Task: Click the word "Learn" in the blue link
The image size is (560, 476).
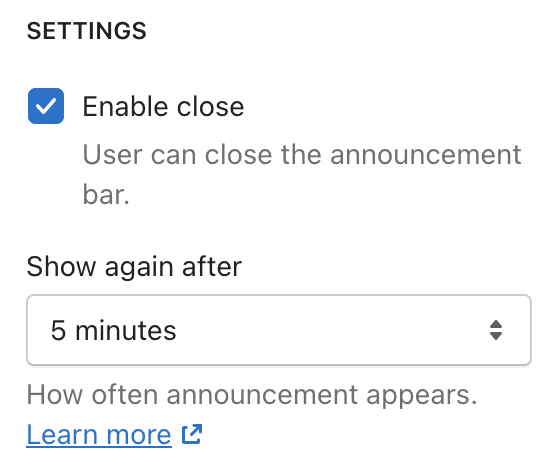Action: (62, 435)
